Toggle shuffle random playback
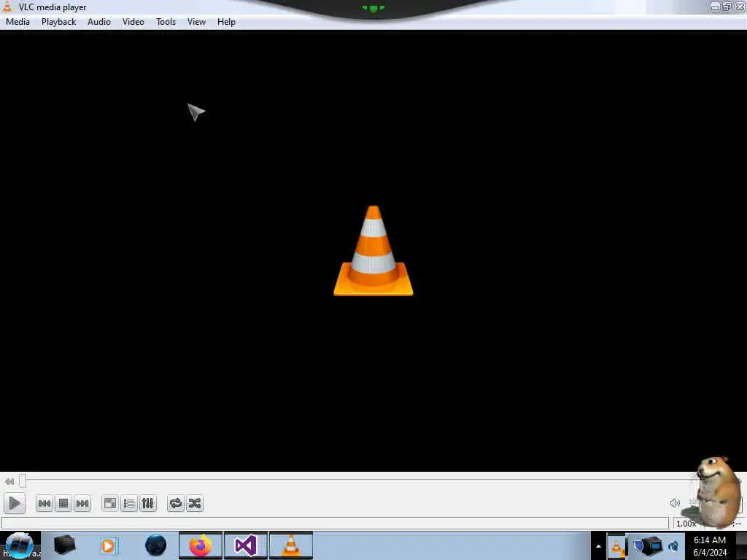747x560 pixels. [x=194, y=503]
